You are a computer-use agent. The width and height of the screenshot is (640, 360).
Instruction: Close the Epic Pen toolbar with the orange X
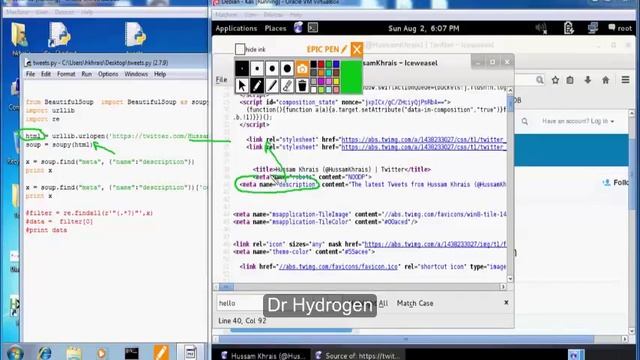click(x=356, y=49)
